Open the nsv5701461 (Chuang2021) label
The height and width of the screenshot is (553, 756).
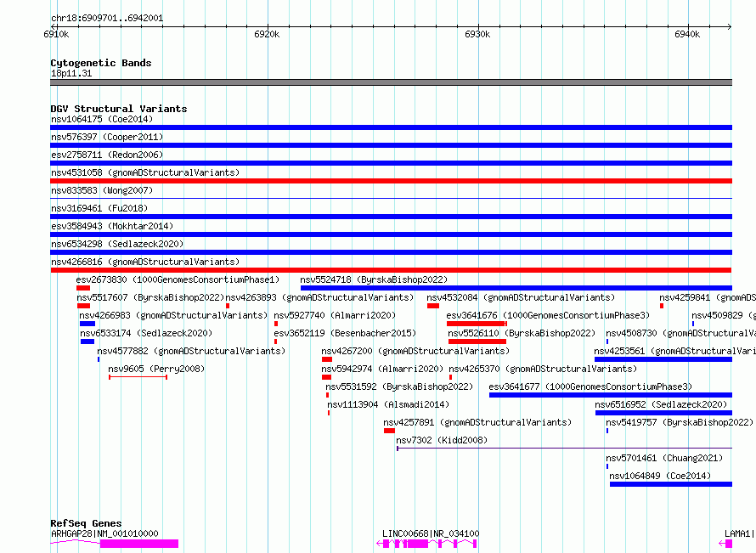point(664,458)
